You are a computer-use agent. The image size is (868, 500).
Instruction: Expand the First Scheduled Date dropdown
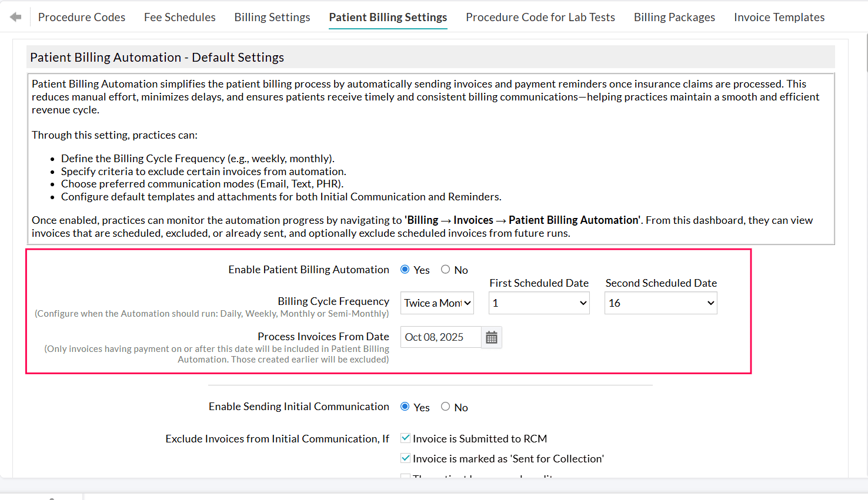coord(539,303)
